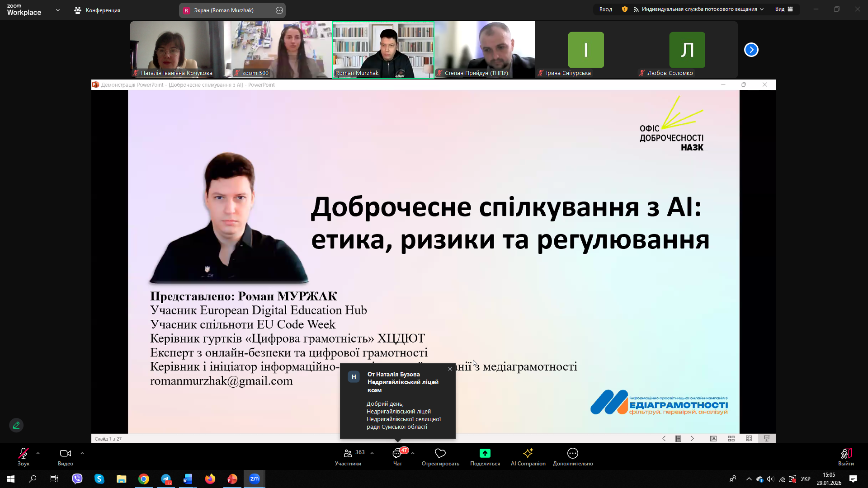Dismiss the chat notification from Наталія Бузова

(450, 369)
